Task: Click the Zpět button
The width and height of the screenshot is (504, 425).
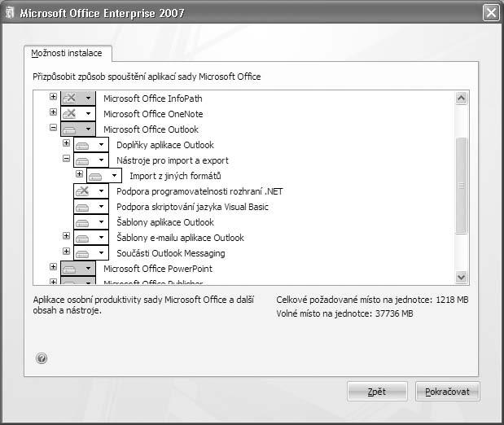Action: (377, 392)
